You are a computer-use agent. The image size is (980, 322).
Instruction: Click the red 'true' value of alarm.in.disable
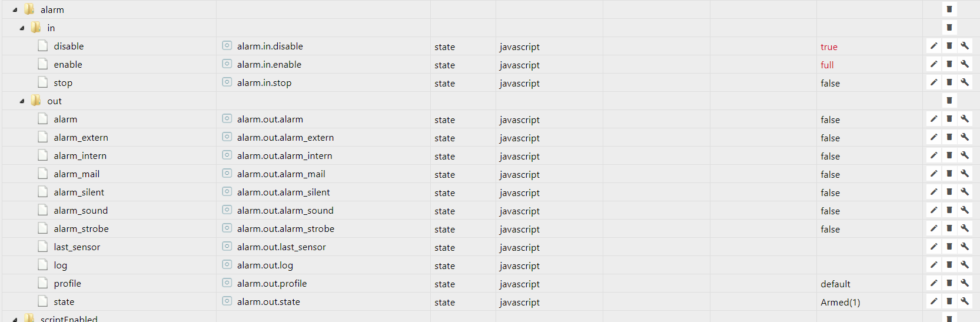829,47
